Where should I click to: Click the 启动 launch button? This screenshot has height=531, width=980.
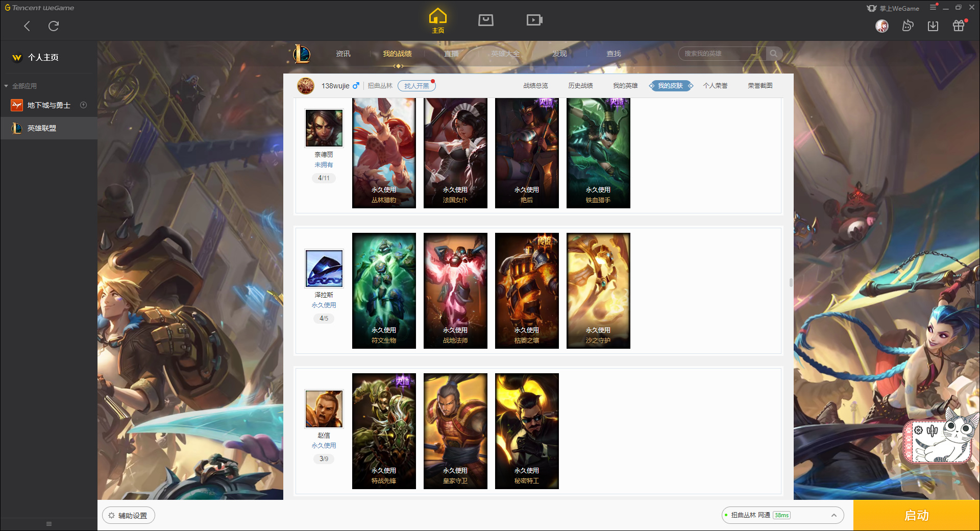(x=916, y=516)
